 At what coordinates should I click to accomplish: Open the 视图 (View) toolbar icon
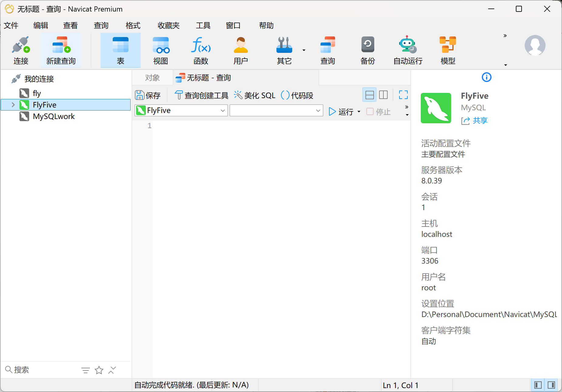pyautogui.click(x=161, y=50)
